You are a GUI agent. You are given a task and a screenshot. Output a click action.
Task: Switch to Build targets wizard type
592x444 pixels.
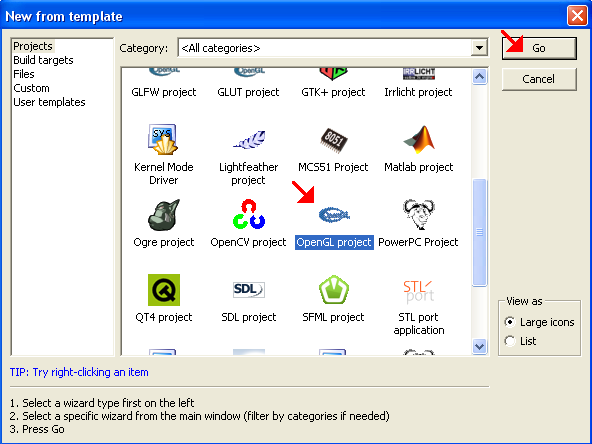[x=43, y=60]
